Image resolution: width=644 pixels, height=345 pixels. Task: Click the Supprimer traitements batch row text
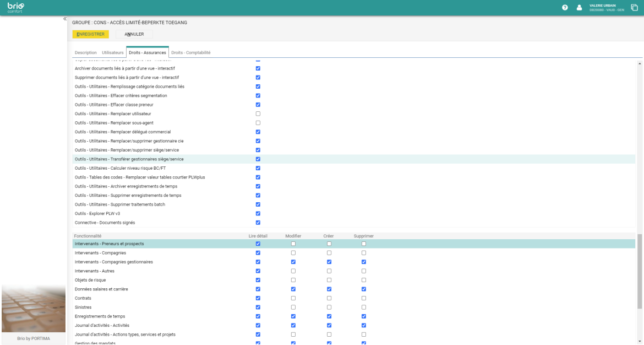pos(120,204)
